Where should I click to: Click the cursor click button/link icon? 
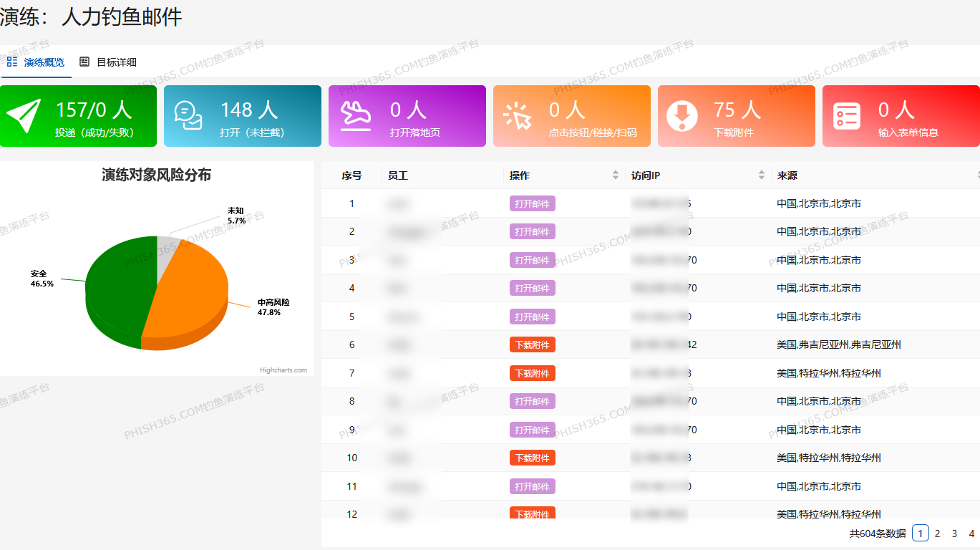(518, 116)
